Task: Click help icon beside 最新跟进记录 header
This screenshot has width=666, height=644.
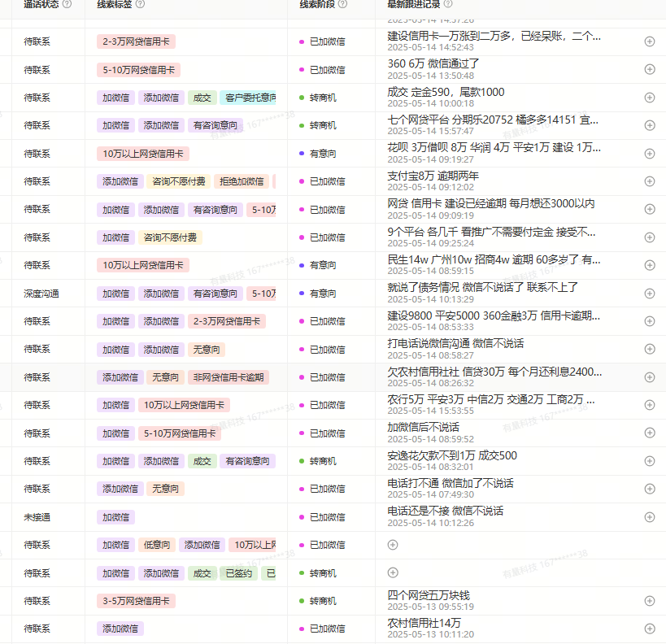Action: pyautogui.click(x=448, y=4)
